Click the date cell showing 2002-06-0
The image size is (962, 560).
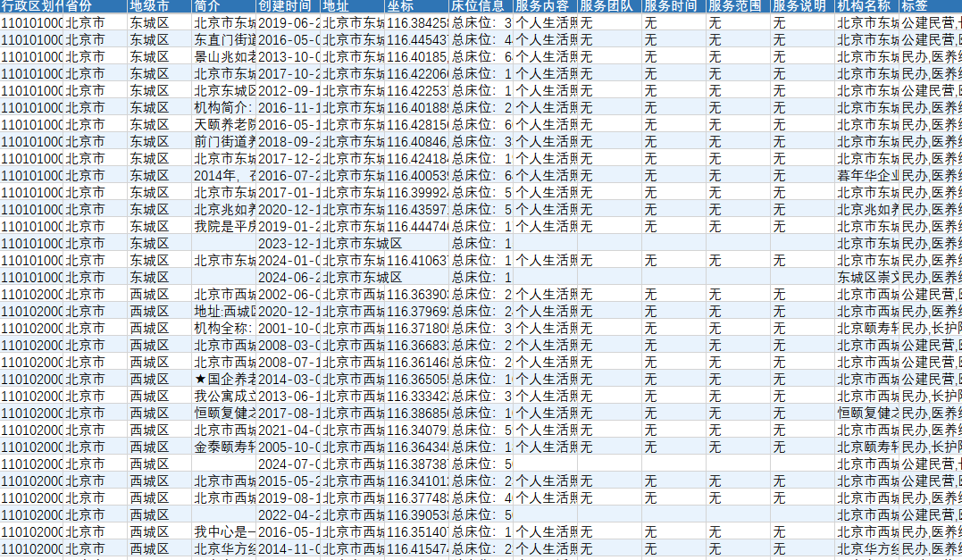[x=288, y=294]
